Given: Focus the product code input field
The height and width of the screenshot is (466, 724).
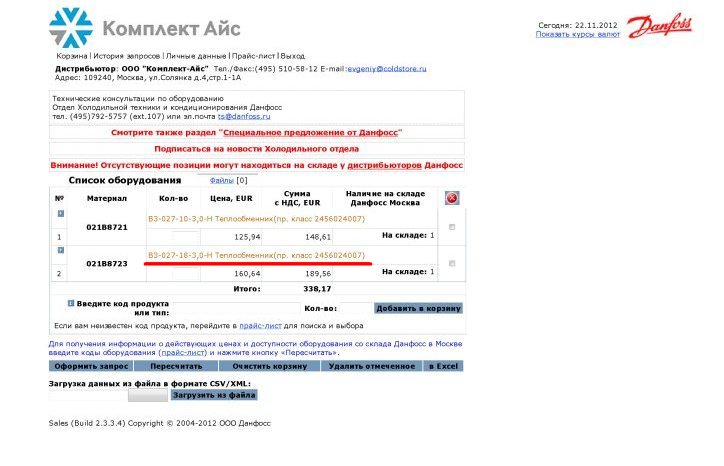Looking at the screenshot, I should tap(237, 308).
